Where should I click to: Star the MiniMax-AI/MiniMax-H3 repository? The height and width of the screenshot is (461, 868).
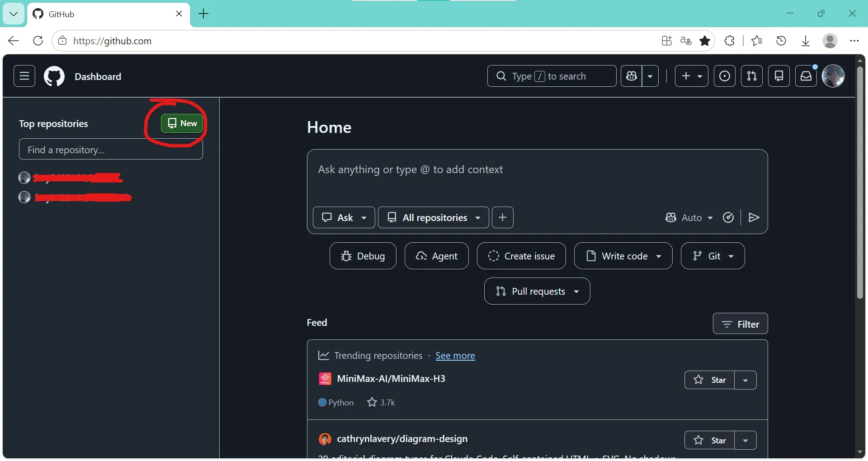click(x=709, y=380)
